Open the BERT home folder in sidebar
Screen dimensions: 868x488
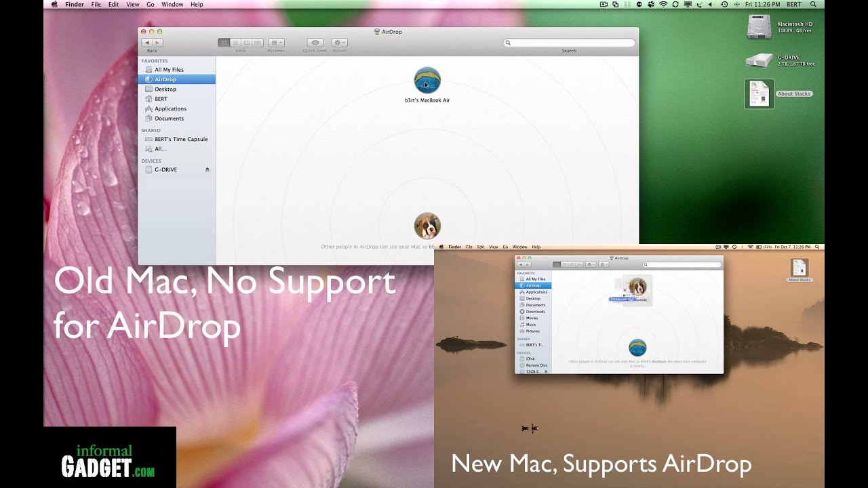pos(176,99)
